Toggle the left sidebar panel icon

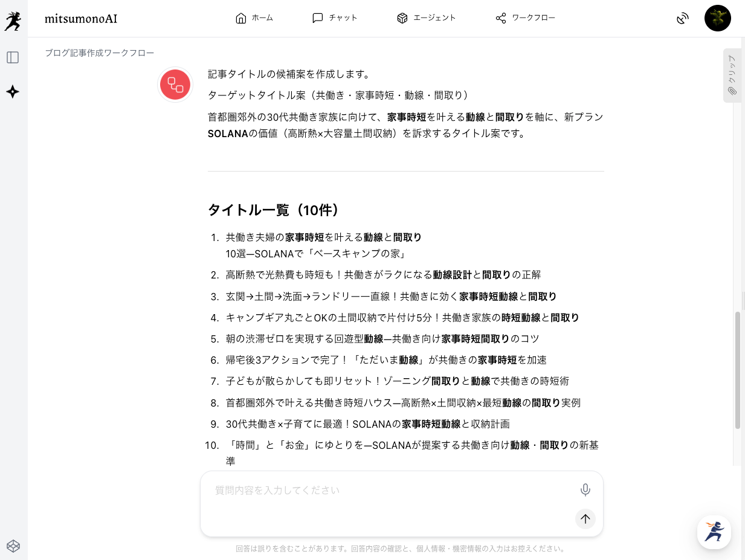click(x=13, y=57)
